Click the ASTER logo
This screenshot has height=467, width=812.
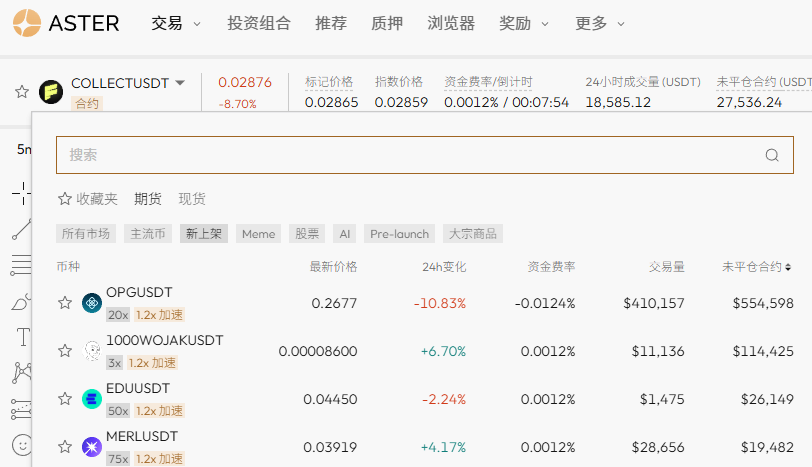[x=66, y=23]
